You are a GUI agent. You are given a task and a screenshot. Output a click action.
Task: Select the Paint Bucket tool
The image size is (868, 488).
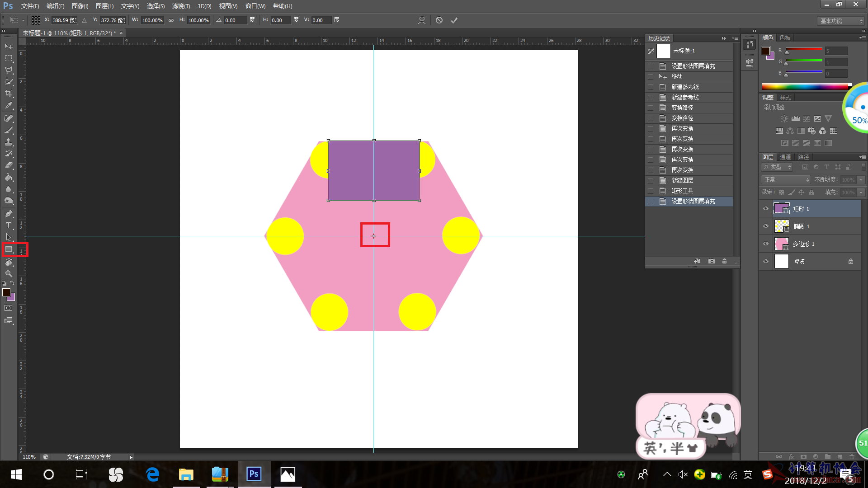click(9, 177)
